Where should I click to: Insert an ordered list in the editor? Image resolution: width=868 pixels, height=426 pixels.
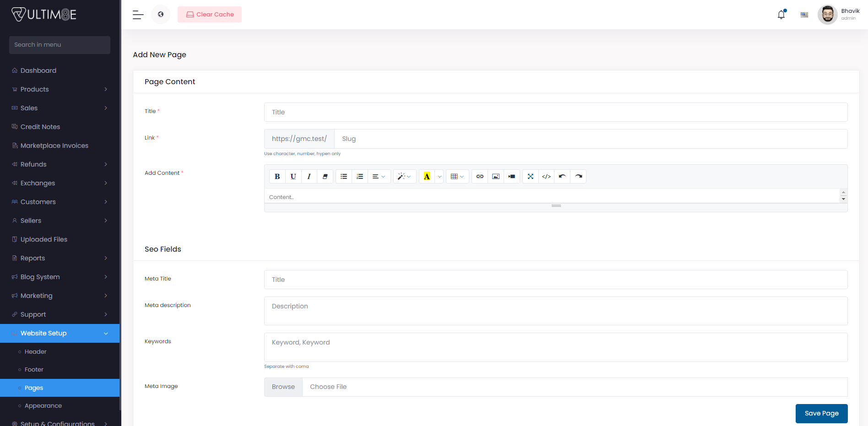click(x=360, y=176)
